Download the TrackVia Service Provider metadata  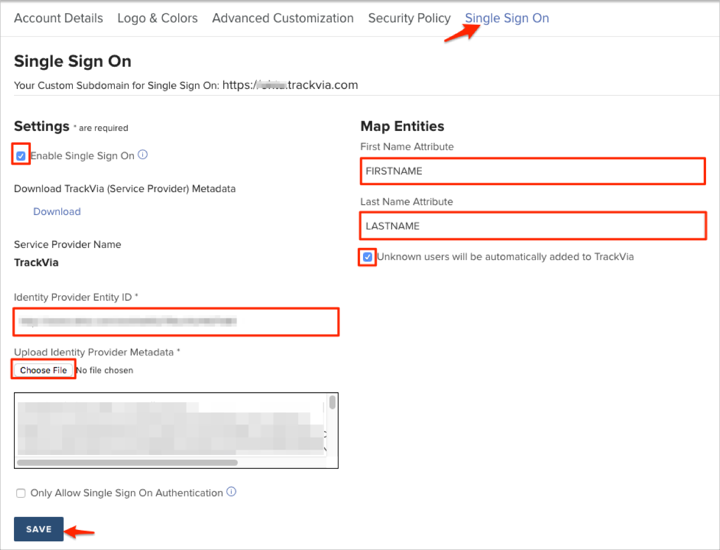(x=57, y=212)
